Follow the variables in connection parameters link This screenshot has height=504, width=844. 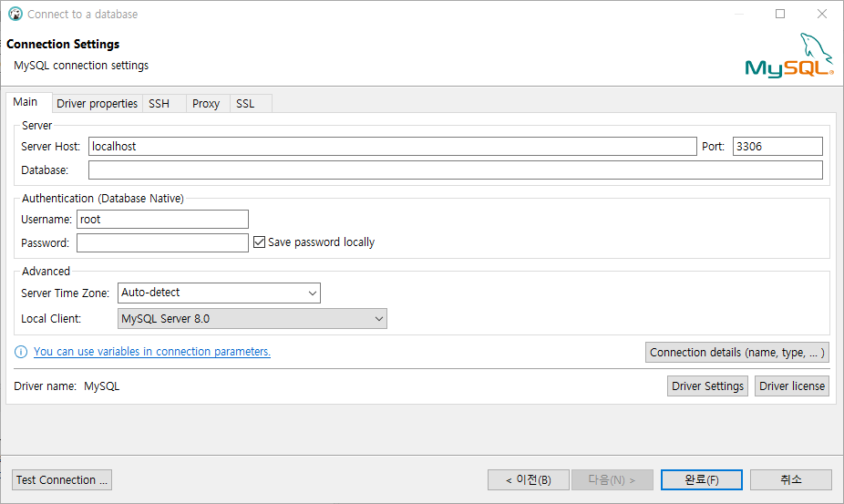(x=152, y=352)
